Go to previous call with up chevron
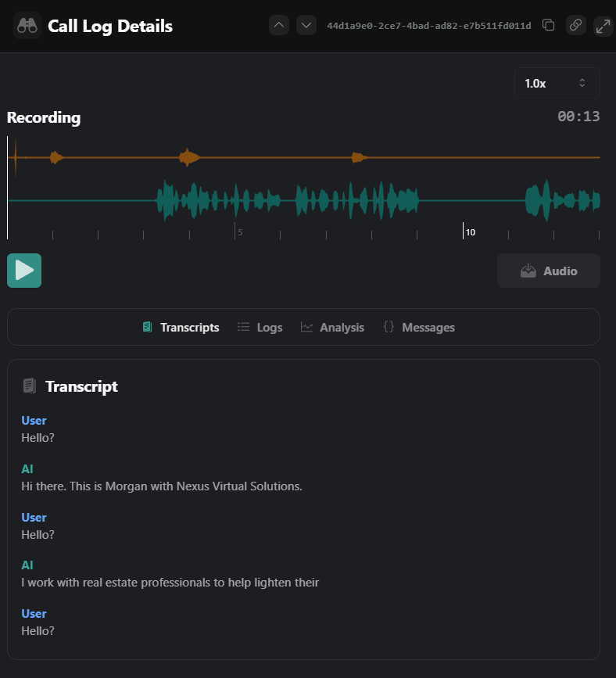616x678 pixels. (279, 25)
